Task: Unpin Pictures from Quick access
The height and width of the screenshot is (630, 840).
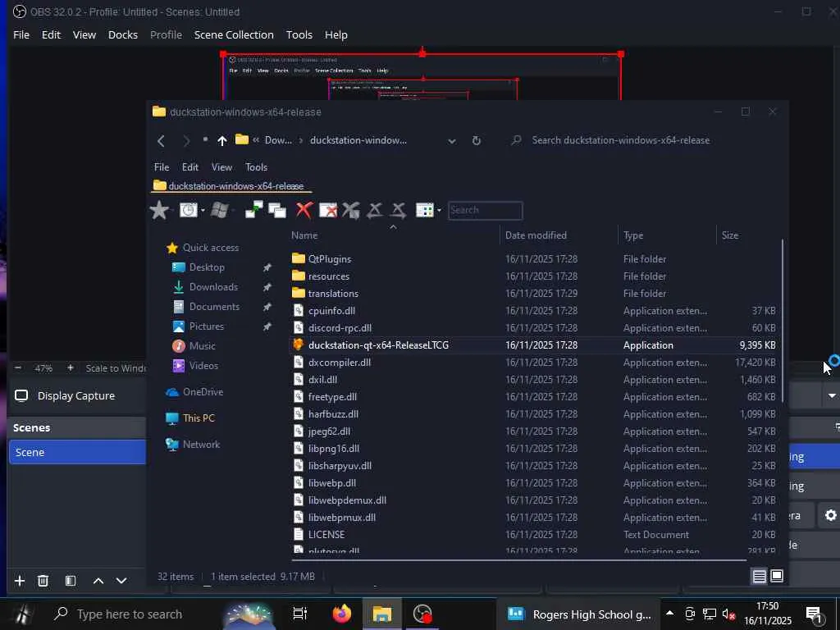Action: point(267,326)
